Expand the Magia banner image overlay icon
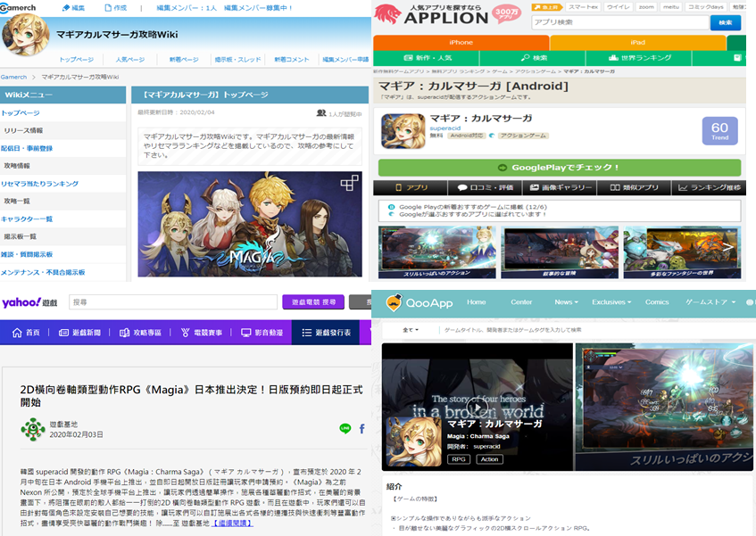This screenshot has height=536, width=756. pos(349,183)
